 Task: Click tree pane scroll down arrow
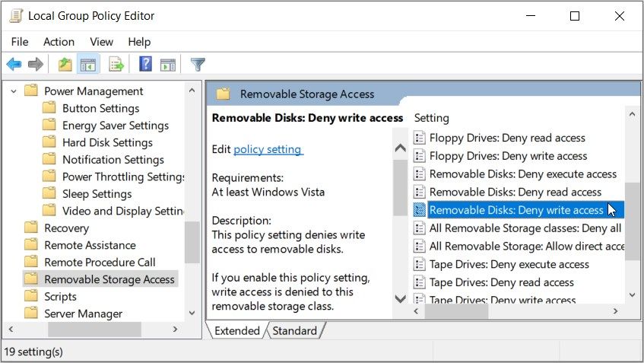pyautogui.click(x=192, y=313)
